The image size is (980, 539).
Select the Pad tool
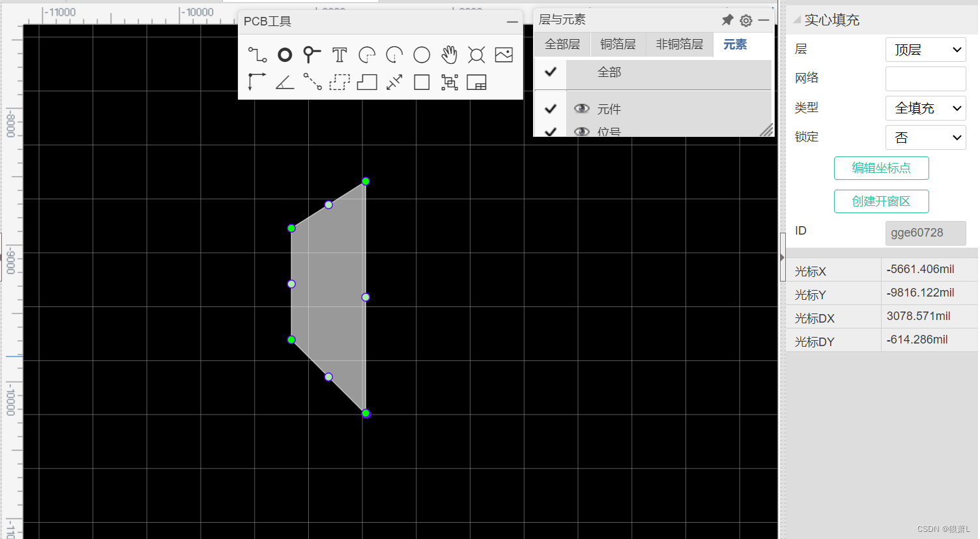(x=285, y=55)
